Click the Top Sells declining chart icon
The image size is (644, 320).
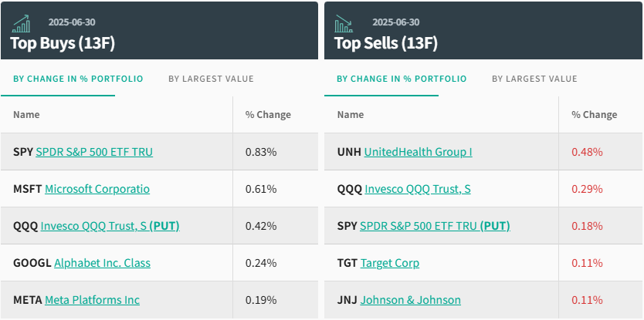(344, 23)
